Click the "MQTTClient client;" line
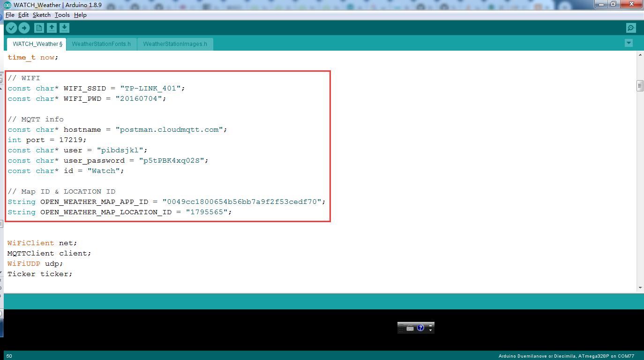This screenshot has height=360, width=644. pos(49,253)
